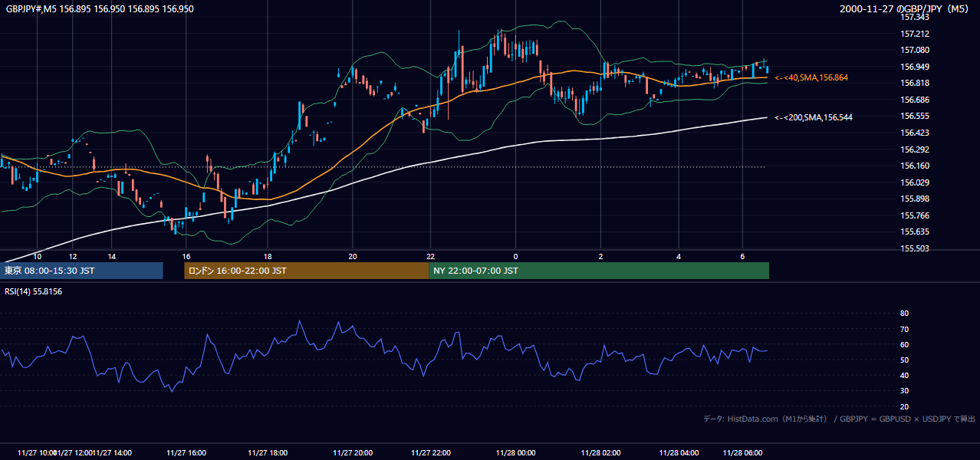Click price scale value 155.503
Viewport: 980px width, 460px height.
click(x=915, y=248)
